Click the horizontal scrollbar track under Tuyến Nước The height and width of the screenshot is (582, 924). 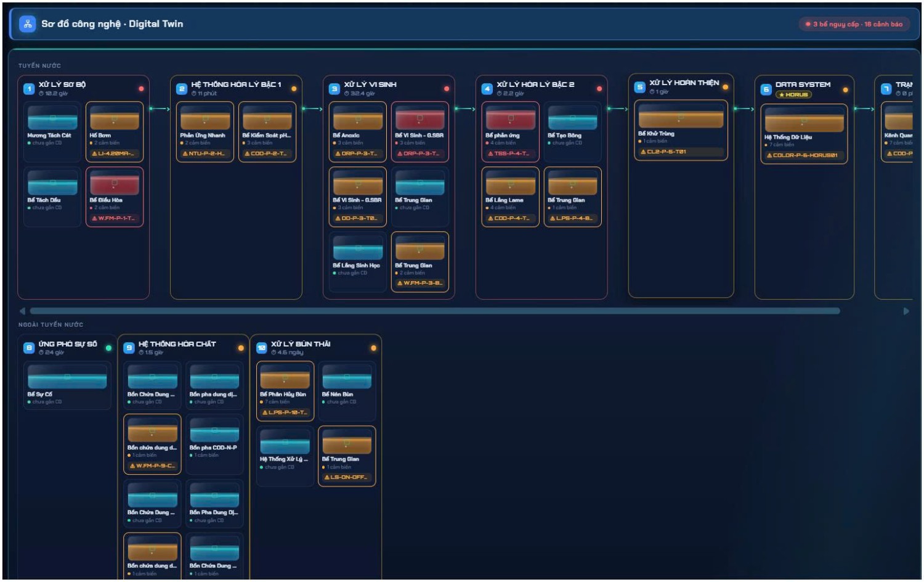pos(435,311)
